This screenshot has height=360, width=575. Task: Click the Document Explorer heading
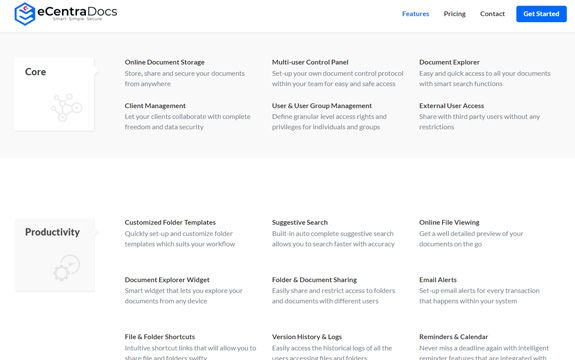[449, 62]
